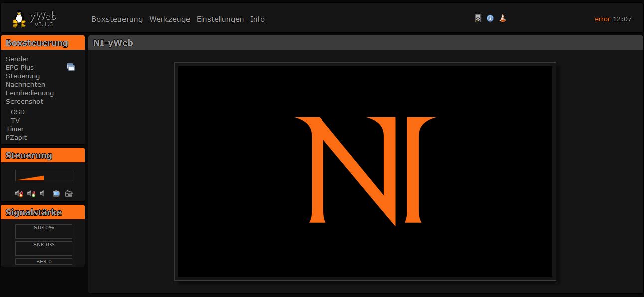This screenshot has height=297, width=644.
Task: Open the Sender link in sidebar
Action: [17, 59]
